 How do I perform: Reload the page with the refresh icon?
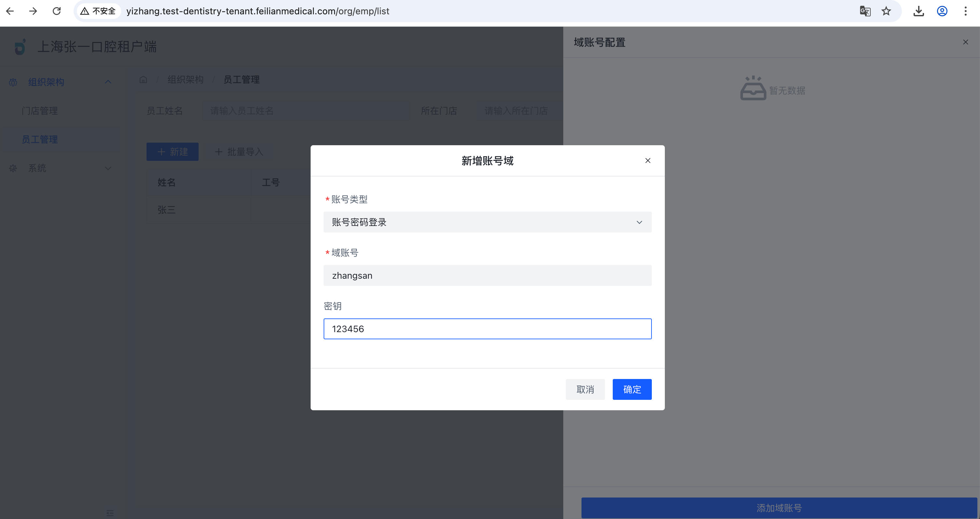coord(57,11)
